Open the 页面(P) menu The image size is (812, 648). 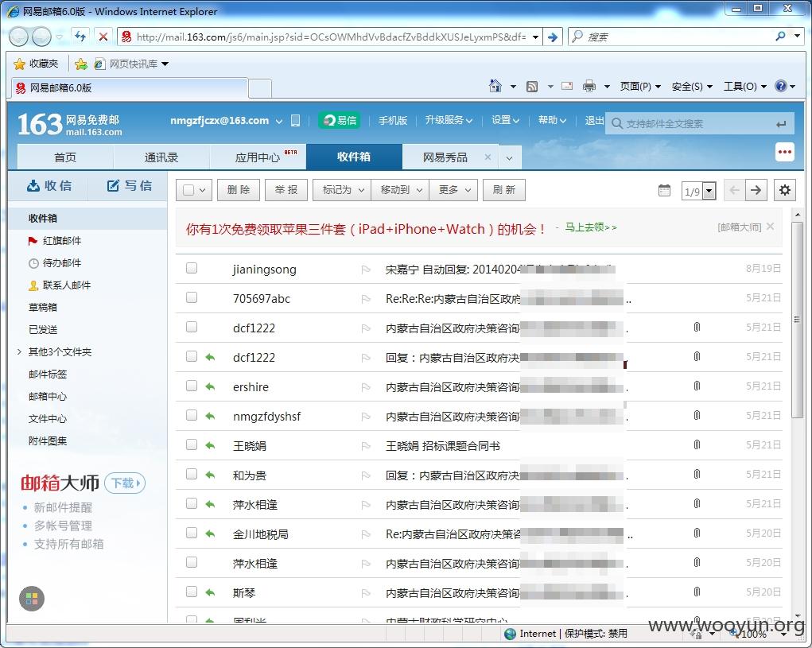click(x=640, y=87)
